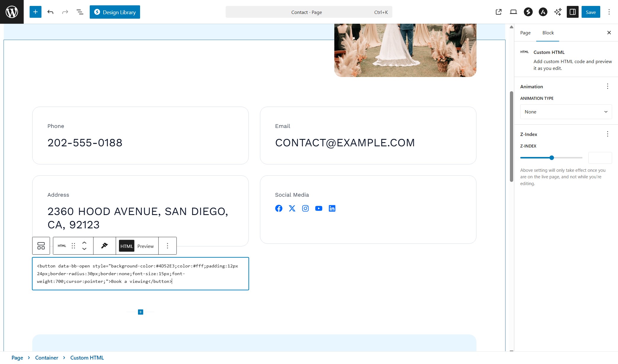Open the editor options menu
This screenshot has width=618, height=364.
coord(609,12)
